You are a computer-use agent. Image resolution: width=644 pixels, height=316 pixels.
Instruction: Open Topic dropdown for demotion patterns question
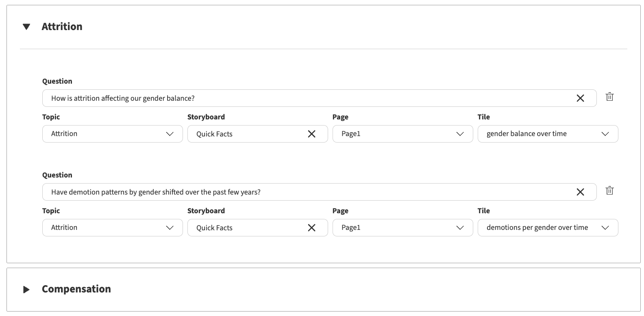pyautogui.click(x=113, y=228)
